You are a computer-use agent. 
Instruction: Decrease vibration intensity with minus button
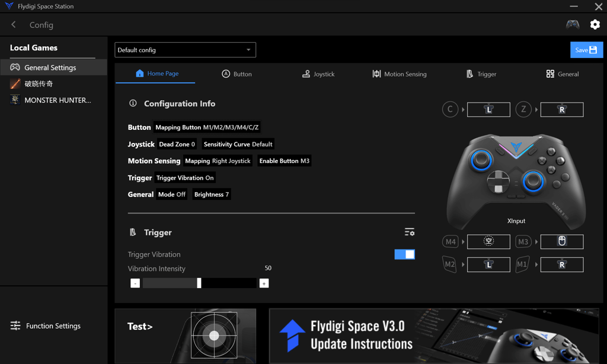point(135,283)
